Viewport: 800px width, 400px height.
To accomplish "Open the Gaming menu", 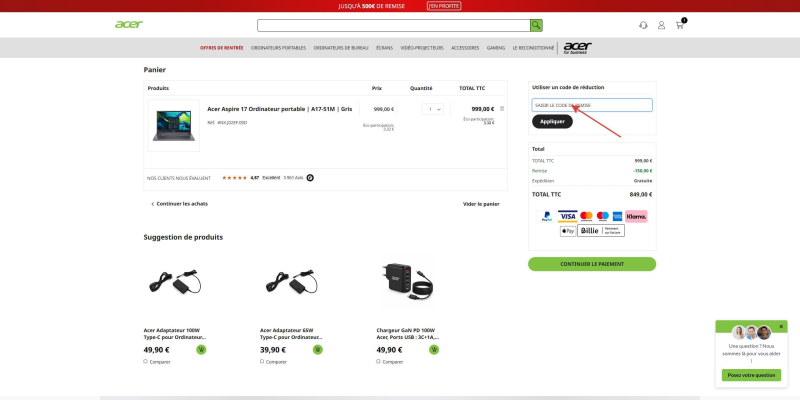I will coord(496,48).
